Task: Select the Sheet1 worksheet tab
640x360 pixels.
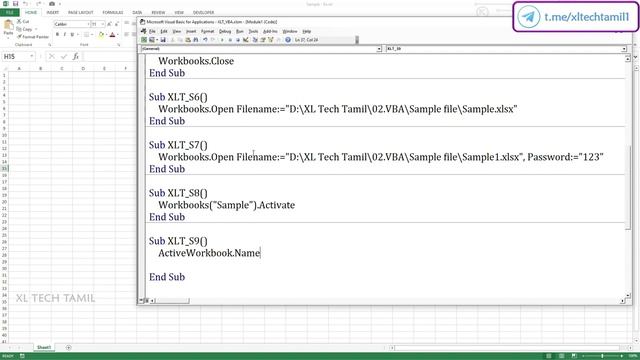Action: [x=44, y=348]
